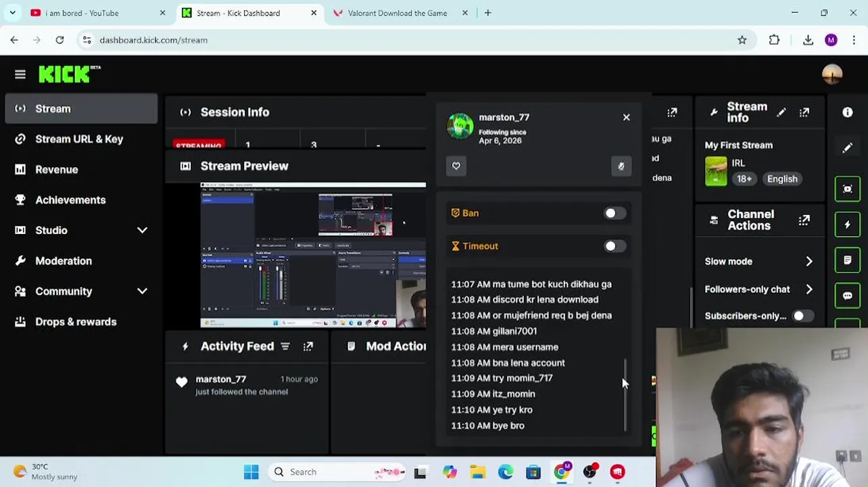Image resolution: width=868 pixels, height=487 pixels.
Task: Toggle Timeout for marston_77
Action: 614,246
